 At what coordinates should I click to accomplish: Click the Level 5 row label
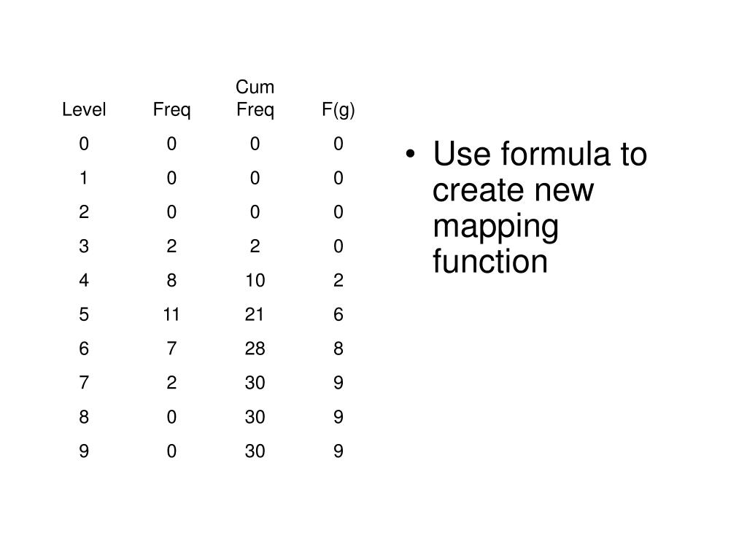(84, 315)
